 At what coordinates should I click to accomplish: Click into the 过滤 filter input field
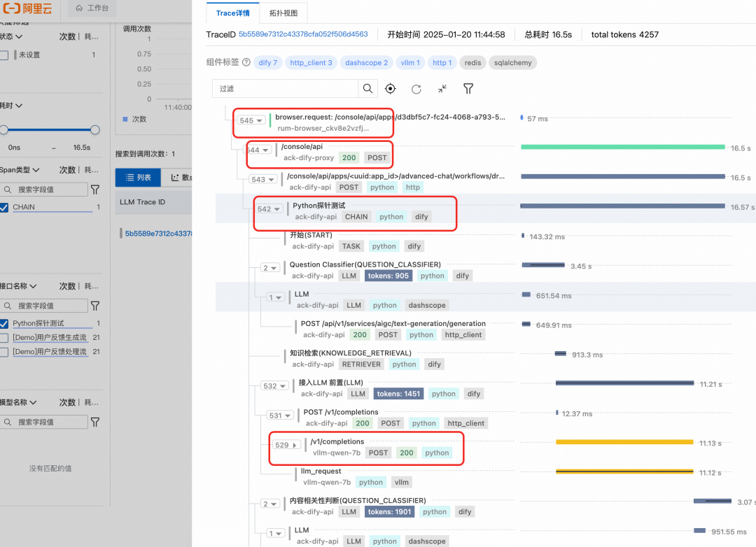coord(286,89)
